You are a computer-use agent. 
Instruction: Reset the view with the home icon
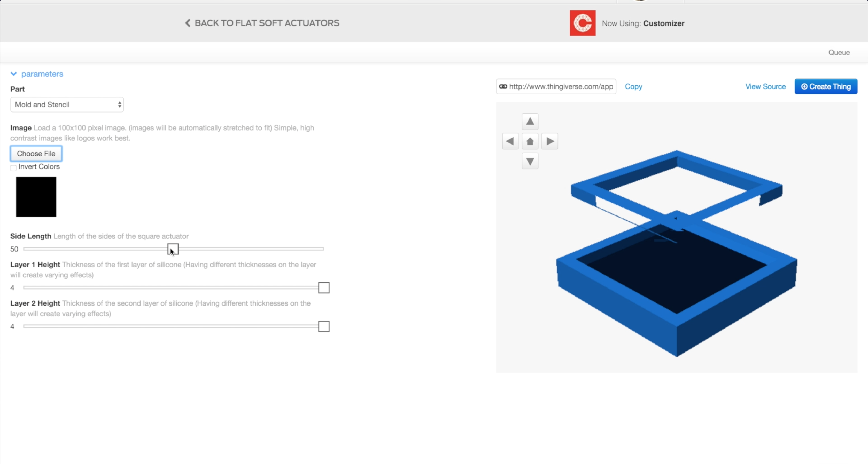[x=530, y=141]
